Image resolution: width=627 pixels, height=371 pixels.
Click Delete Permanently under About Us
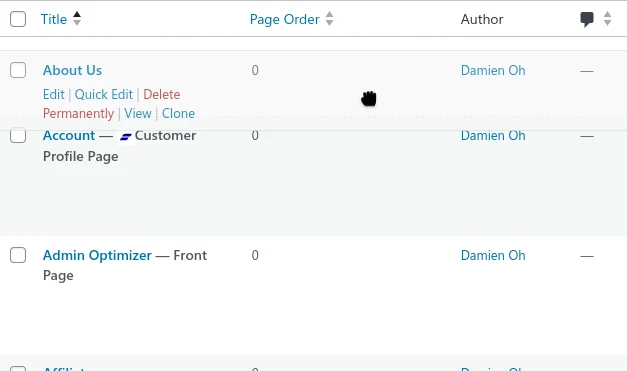tap(112, 104)
